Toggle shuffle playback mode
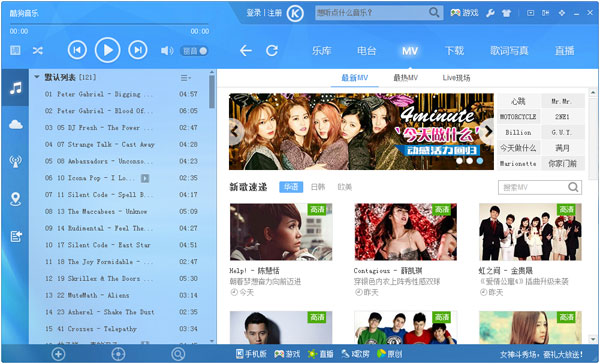This screenshot has width=600, height=364. point(38,50)
